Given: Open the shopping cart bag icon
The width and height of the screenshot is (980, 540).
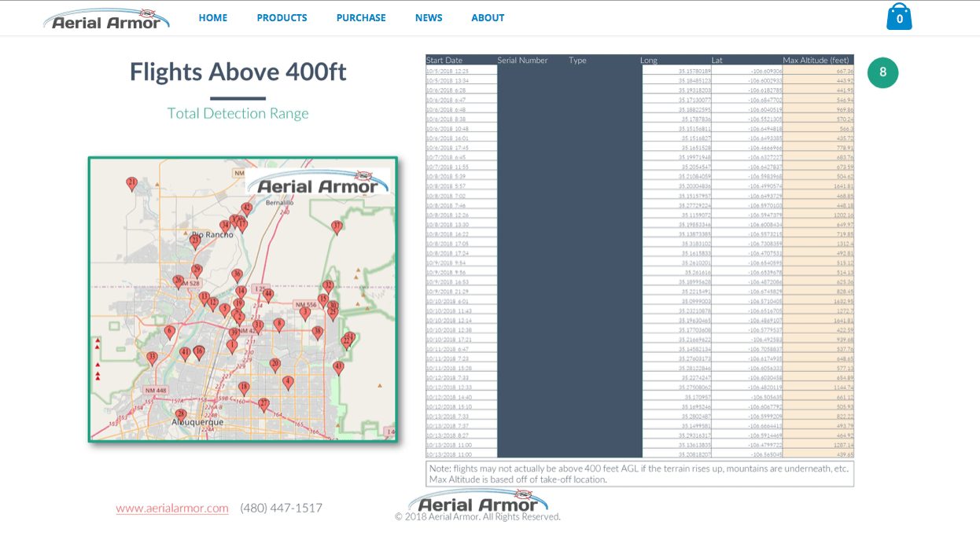Looking at the screenshot, I should tap(899, 17).
